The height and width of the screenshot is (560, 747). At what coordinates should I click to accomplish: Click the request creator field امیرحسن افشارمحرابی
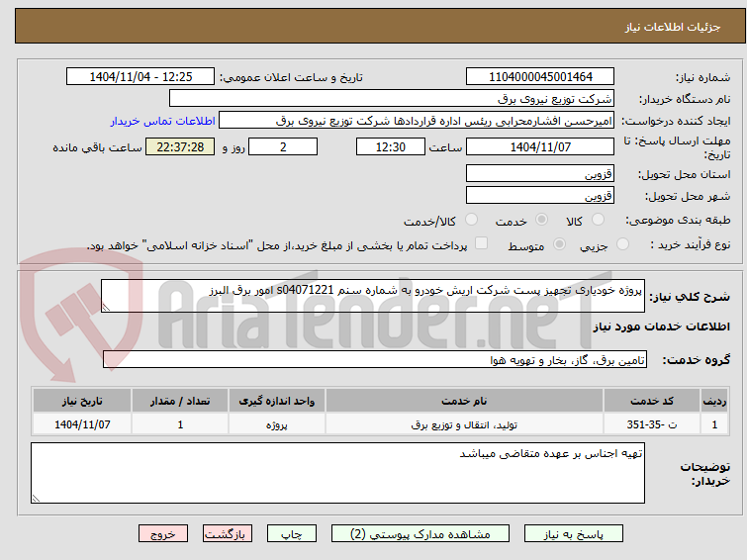point(417,121)
